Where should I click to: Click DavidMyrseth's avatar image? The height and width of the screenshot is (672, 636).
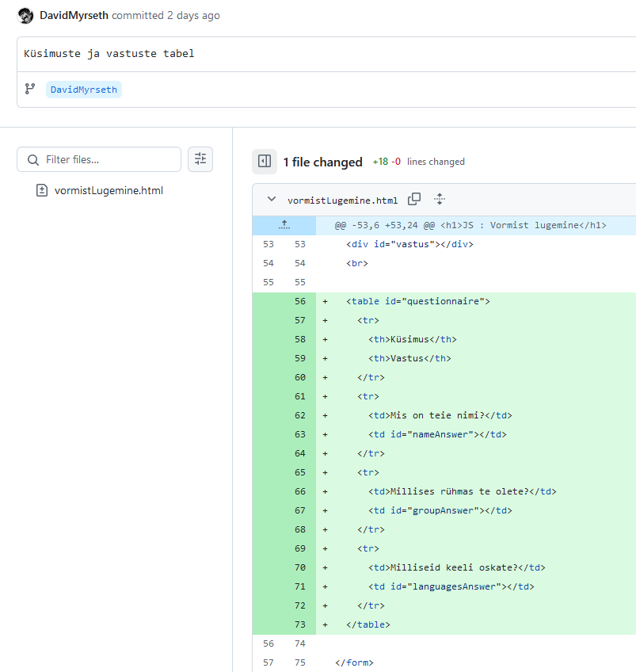click(x=25, y=16)
